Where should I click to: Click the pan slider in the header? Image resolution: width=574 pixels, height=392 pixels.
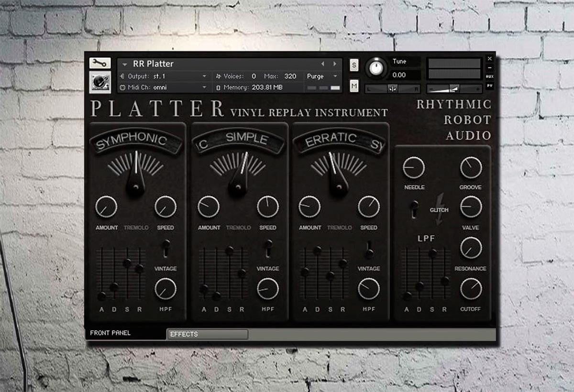tap(392, 89)
